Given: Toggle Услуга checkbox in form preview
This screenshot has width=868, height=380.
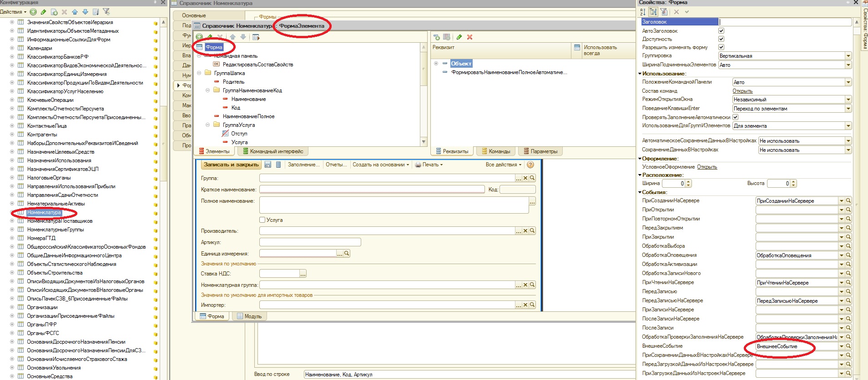Looking at the screenshot, I should 262,220.
